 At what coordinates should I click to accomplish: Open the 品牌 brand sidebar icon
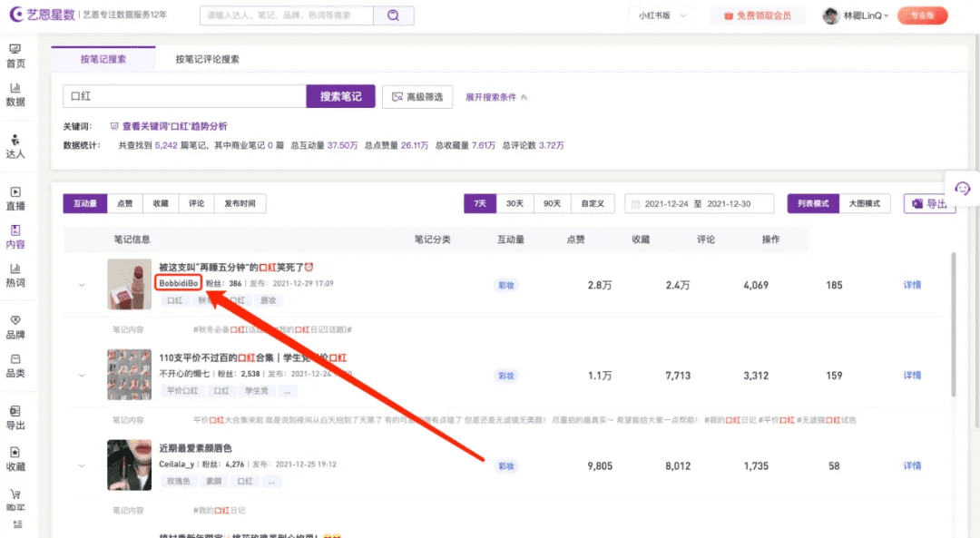(x=15, y=320)
